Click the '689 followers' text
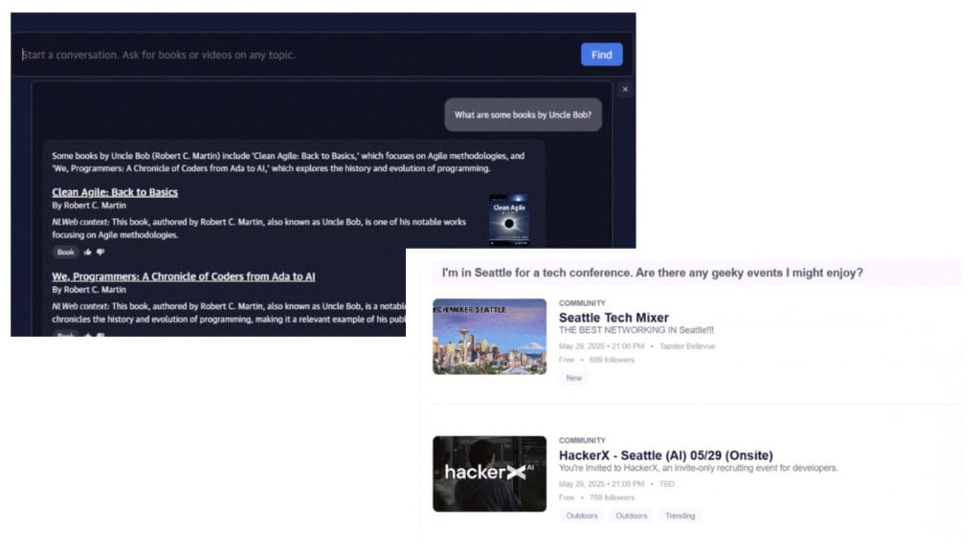 coord(612,360)
